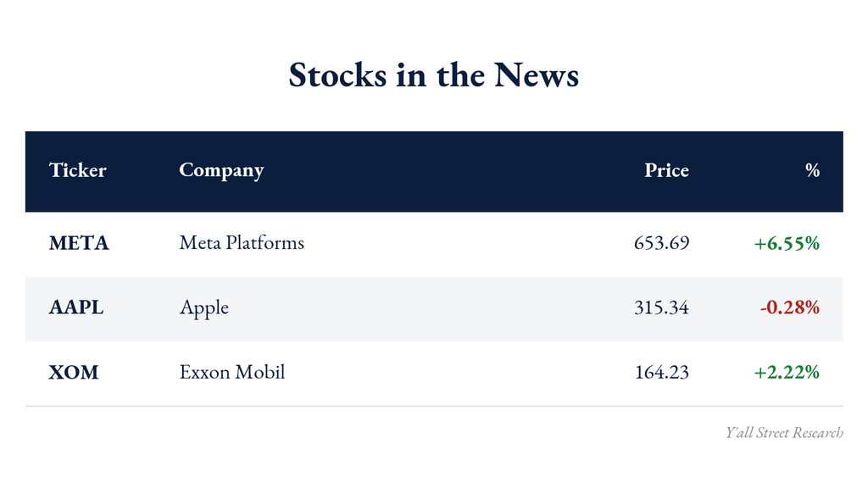Viewport: 868px width, 487px height.
Task: Select the +6.55% change value
Action: click(787, 243)
